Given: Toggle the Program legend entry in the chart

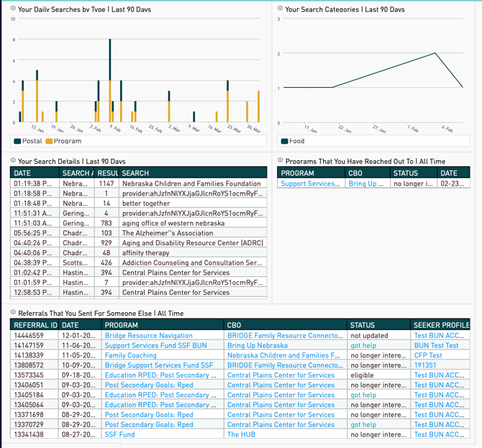Looking at the screenshot, I should (x=64, y=141).
